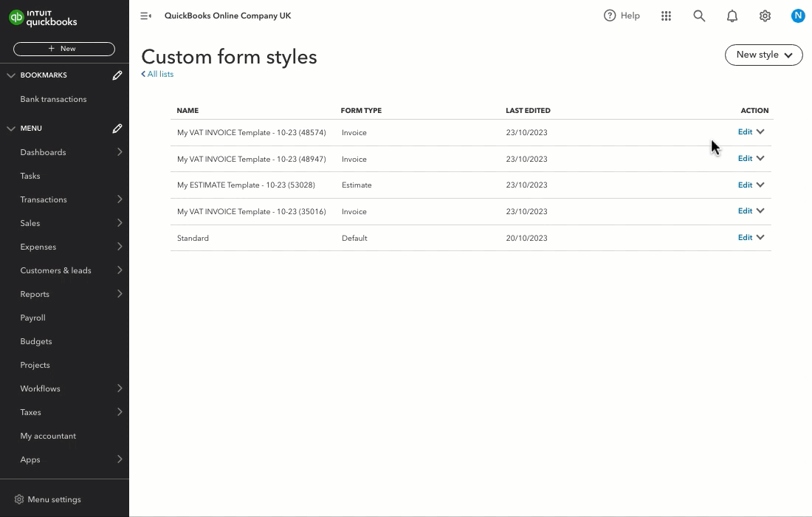Image resolution: width=812 pixels, height=517 pixels.
Task: Open Bank transactions bookmark
Action: pos(53,99)
